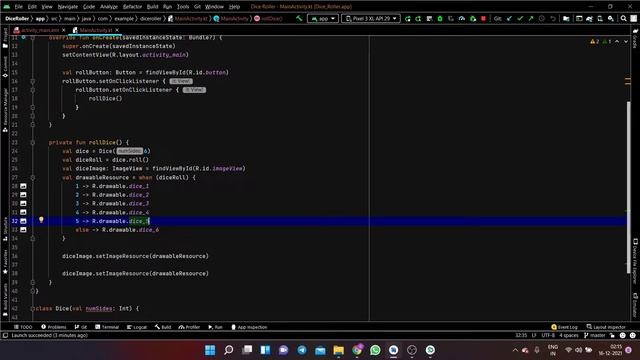640x360 pixels.
Task: Click the warnings count indicator in editor
Action: coord(595,42)
